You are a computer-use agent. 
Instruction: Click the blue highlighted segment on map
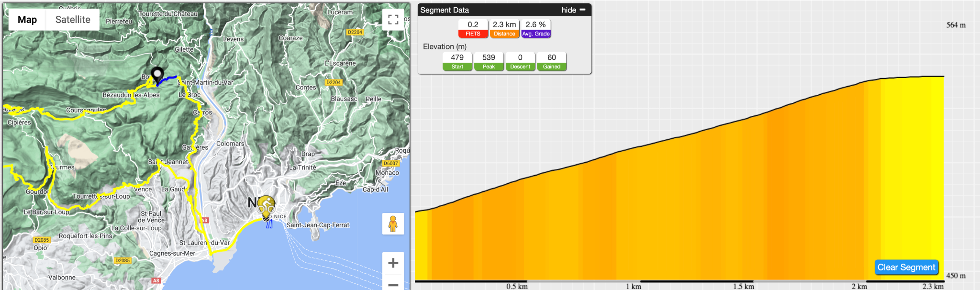pyautogui.click(x=167, y=79)
